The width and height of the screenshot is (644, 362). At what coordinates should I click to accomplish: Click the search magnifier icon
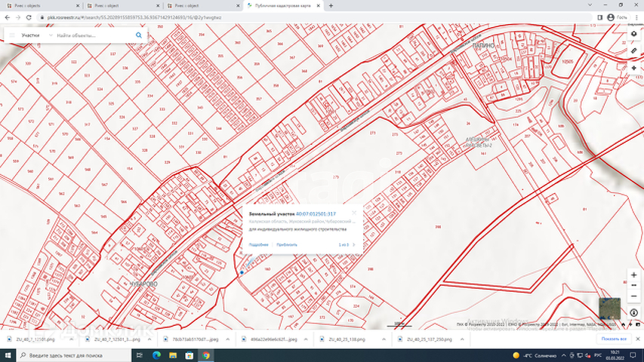pos(139,35)
